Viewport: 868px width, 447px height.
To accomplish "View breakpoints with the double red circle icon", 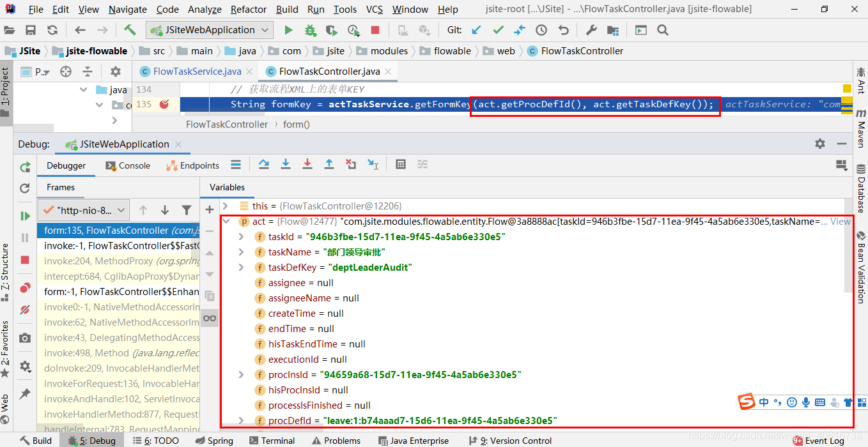I will click(25, 288).
